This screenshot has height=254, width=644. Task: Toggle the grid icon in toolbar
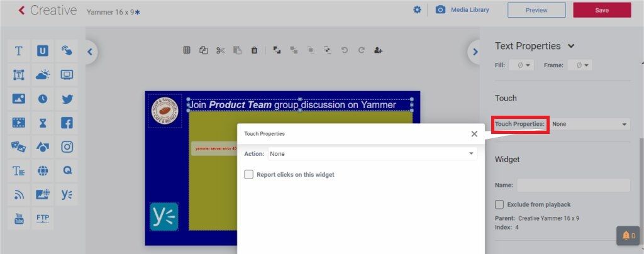[187, 50]
